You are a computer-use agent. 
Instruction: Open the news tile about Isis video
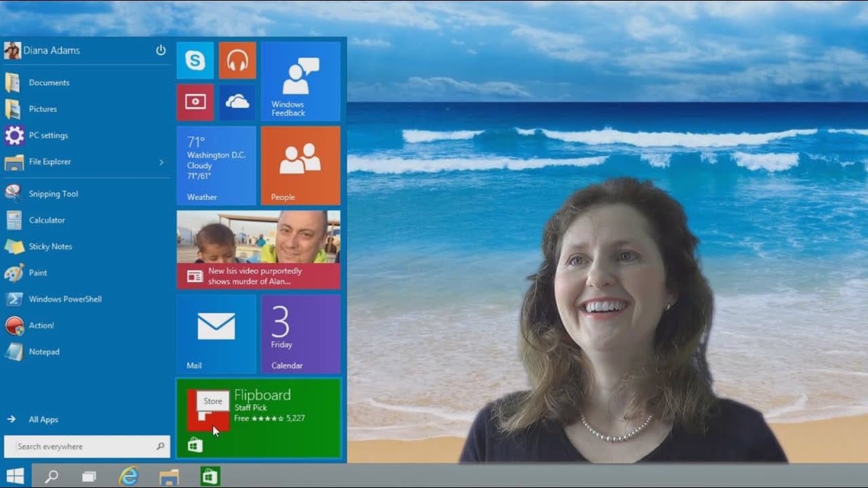click(x=258, y=250)
